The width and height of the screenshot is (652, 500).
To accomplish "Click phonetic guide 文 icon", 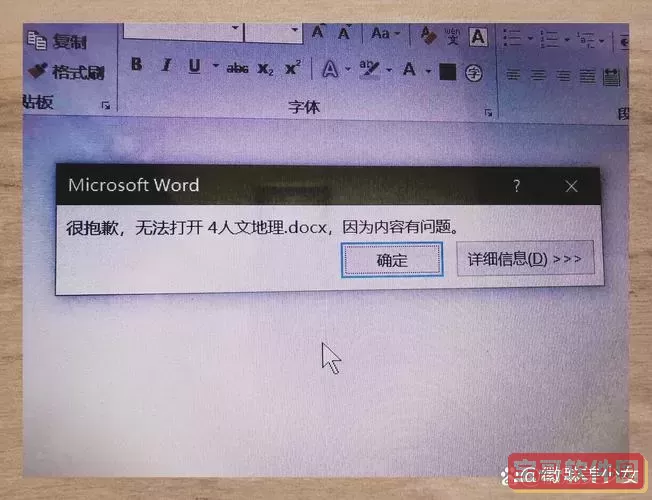I will click(x=453, y=36).
